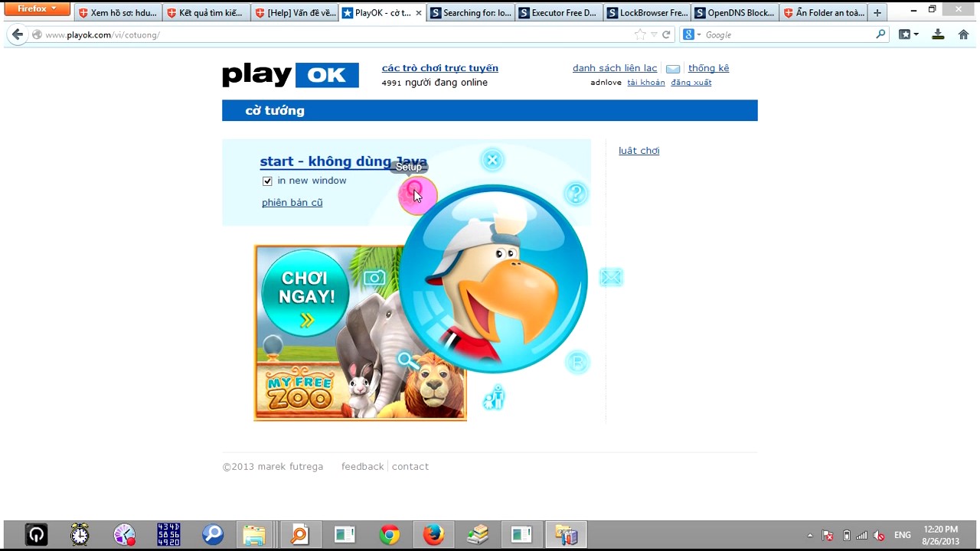Close the PlayOK tab
980x551 pixels.
coord(419,13)
